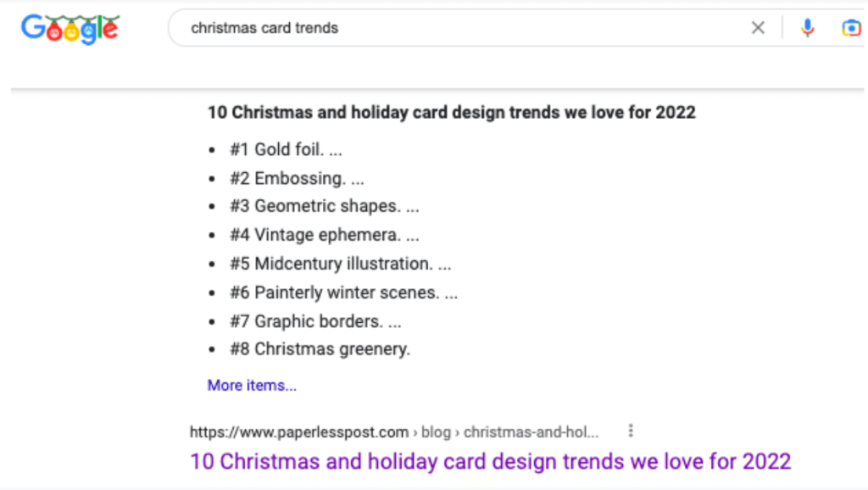The width and height of the screenshot is (868, 490).
Task: Click the bold featured snippet heading
Action: 451,112
